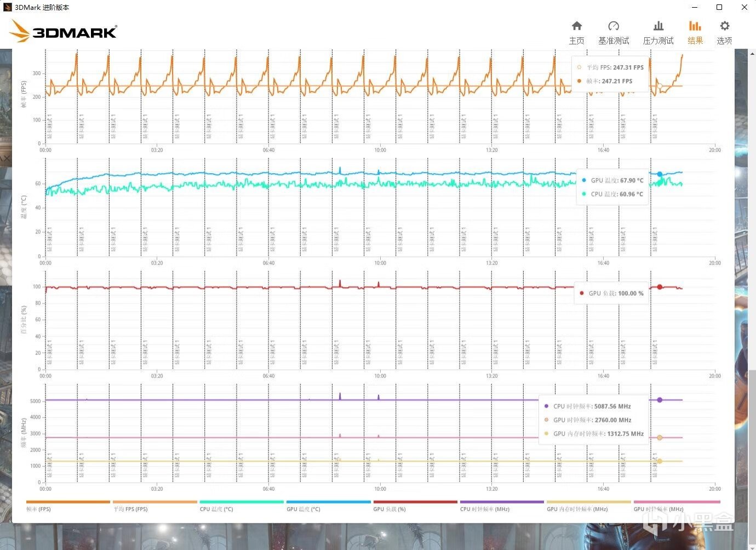The image size is (756, 550).
Task: Open 选项 settings gear icon
Action: pos(724,26)
